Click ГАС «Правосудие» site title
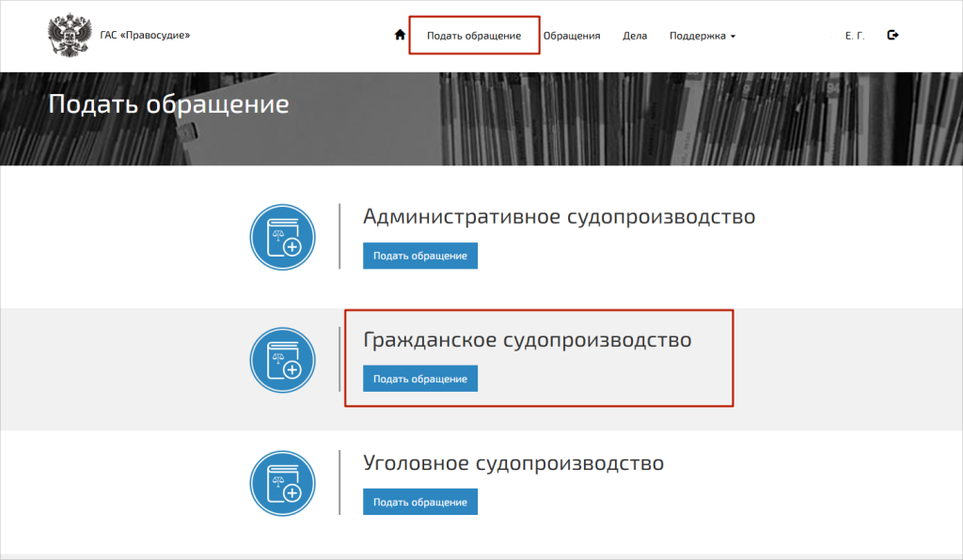 click(145, 35)
